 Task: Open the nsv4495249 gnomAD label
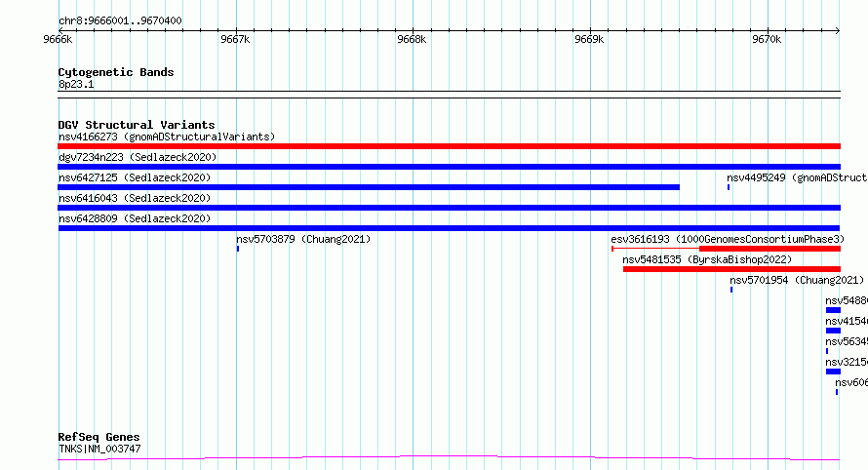(x=797, y=177)
